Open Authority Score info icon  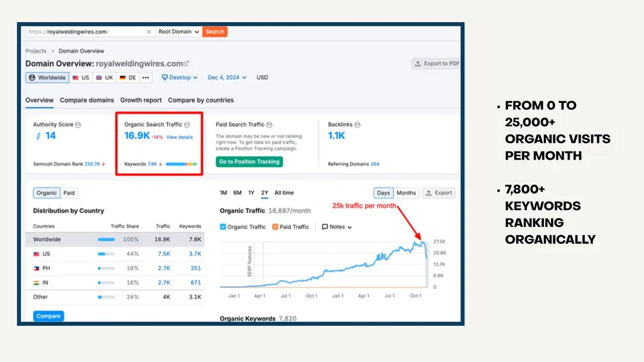[78, 125]
